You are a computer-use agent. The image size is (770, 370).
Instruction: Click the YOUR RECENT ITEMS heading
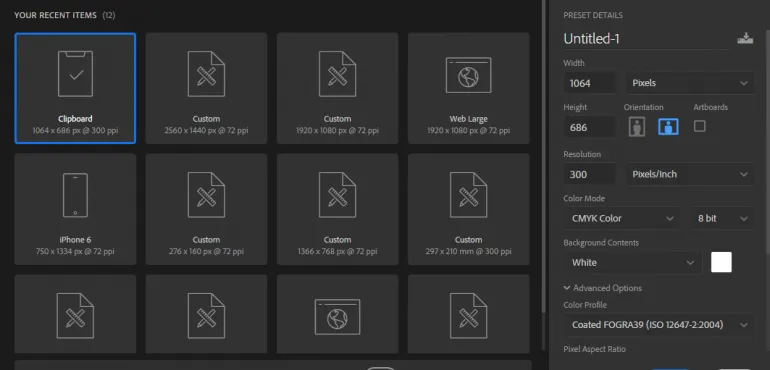point(55,15)
